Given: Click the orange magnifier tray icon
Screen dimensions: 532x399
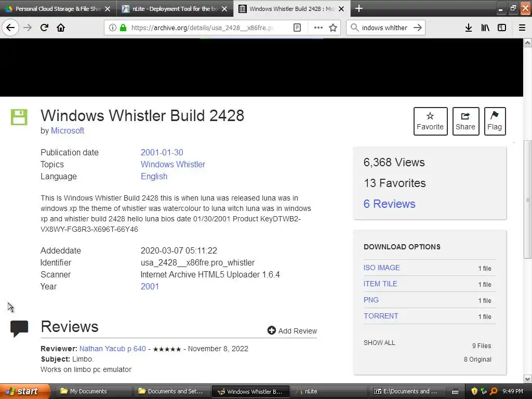Looking at the screenshot, I should tap(494, 391).
